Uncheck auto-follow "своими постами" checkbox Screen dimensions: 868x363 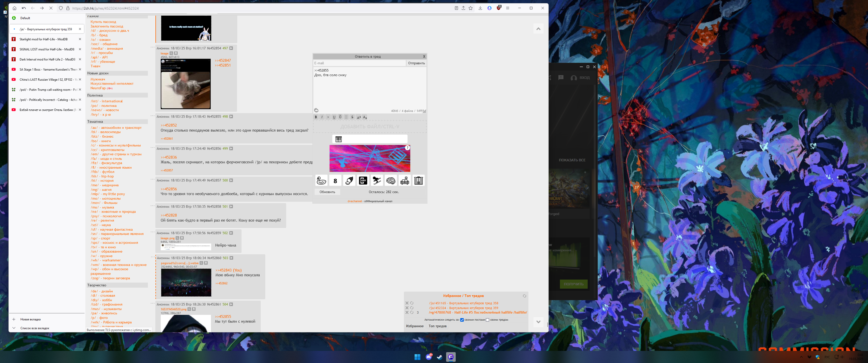(x=462, y=320)
